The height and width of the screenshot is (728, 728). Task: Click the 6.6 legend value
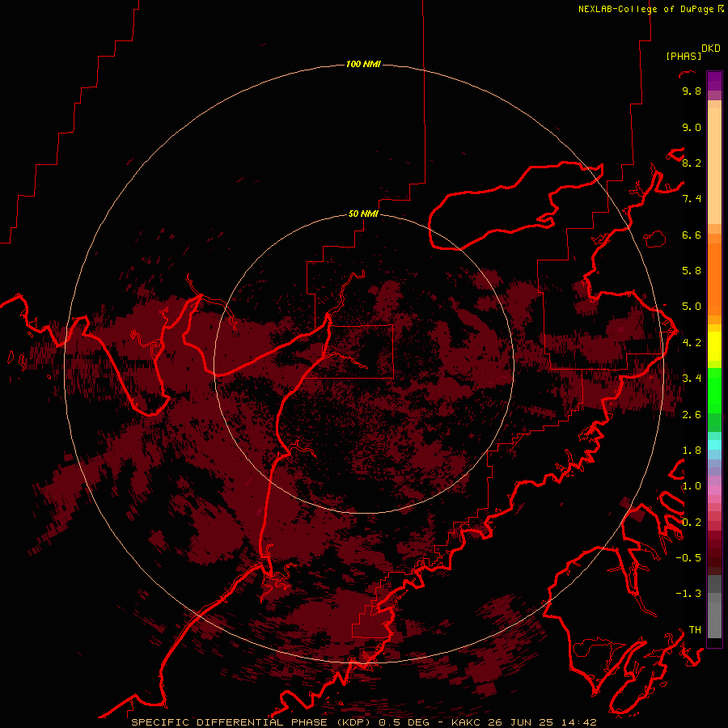tap(692, 235)
